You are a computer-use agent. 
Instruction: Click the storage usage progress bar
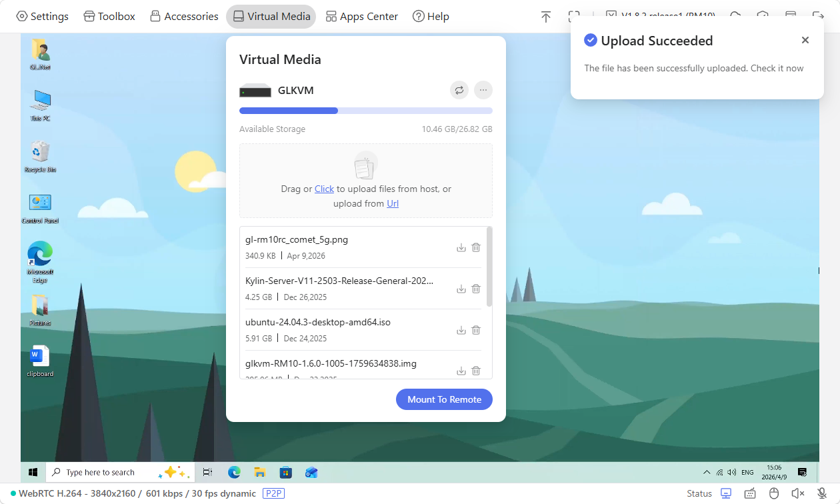click(x=365, y=110)
